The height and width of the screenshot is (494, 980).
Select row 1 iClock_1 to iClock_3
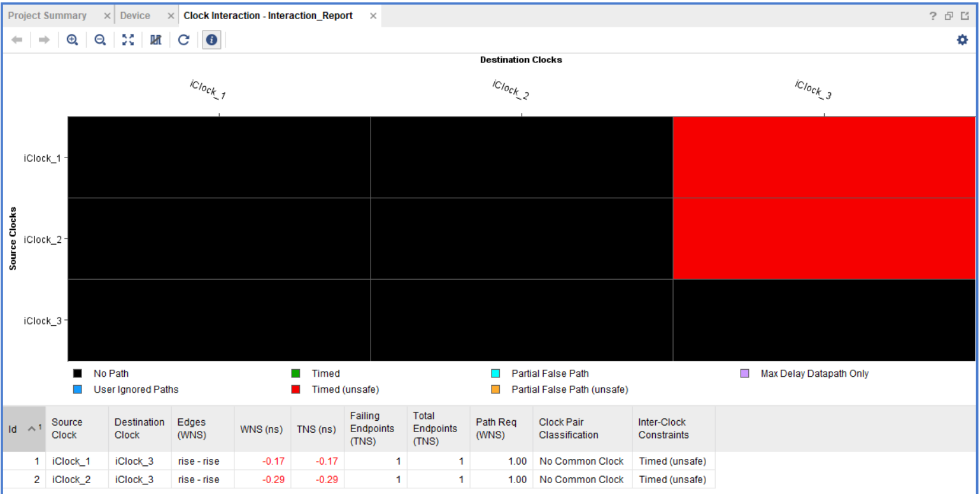click(71, 461)
